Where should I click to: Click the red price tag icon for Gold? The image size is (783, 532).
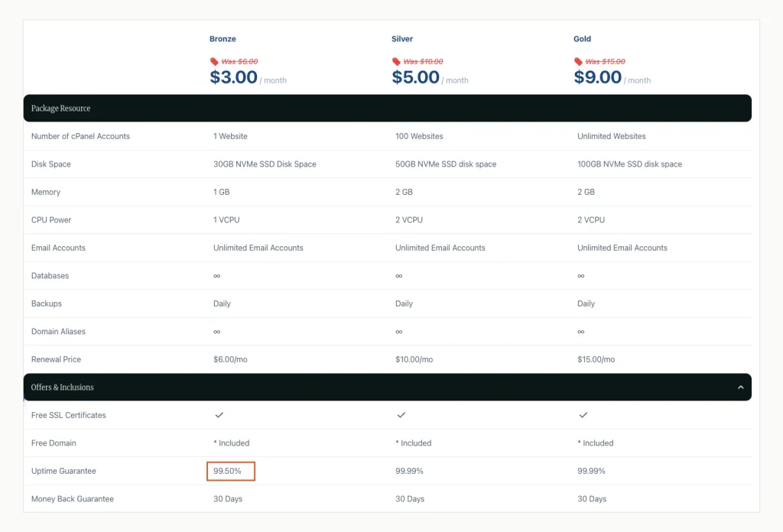[x=578, y=61]
